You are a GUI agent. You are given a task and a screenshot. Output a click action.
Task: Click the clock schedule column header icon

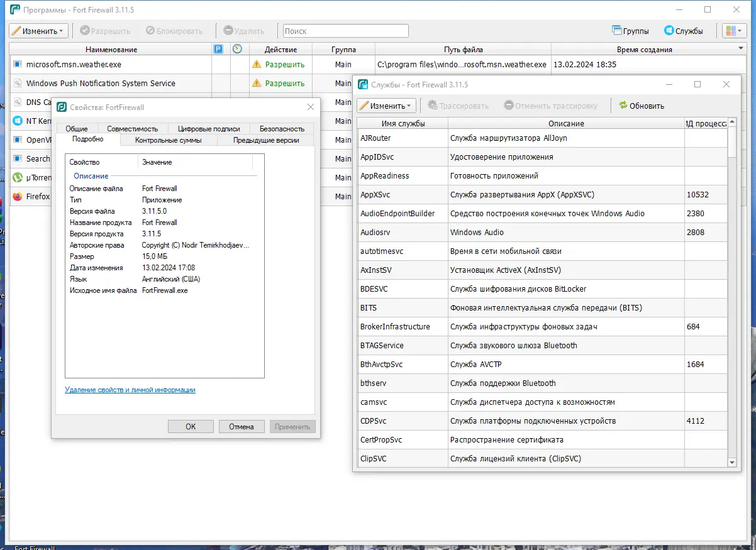[237, 49]
